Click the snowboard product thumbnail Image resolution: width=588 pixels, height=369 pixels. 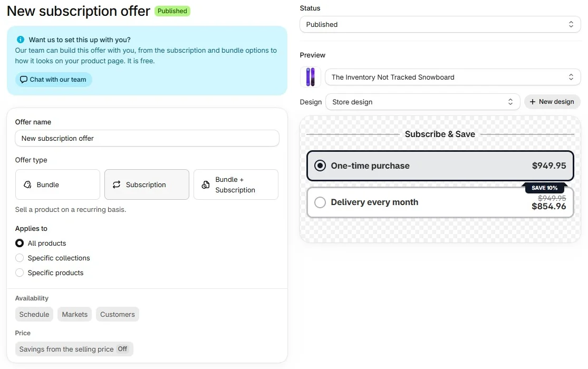tap(310, 77)
